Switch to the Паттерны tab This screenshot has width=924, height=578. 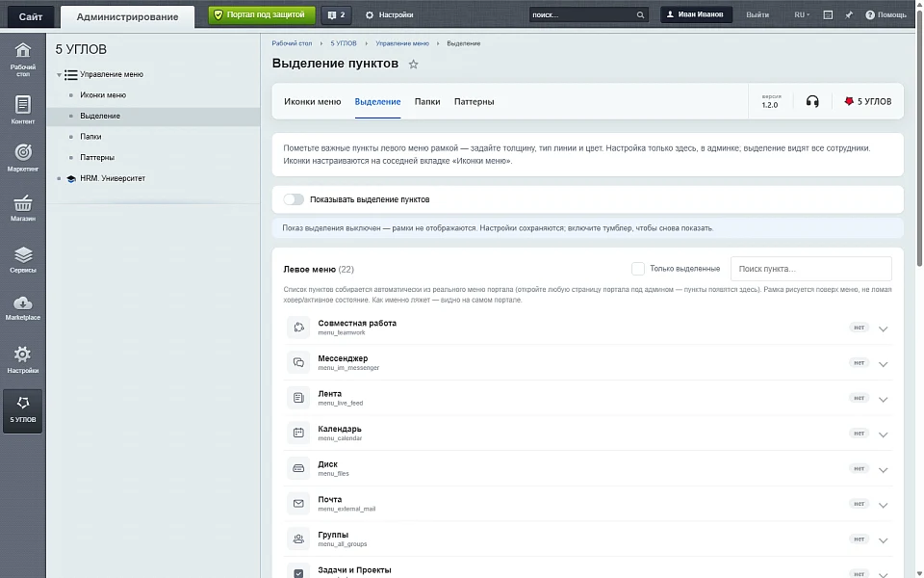(x=474, y=101)
